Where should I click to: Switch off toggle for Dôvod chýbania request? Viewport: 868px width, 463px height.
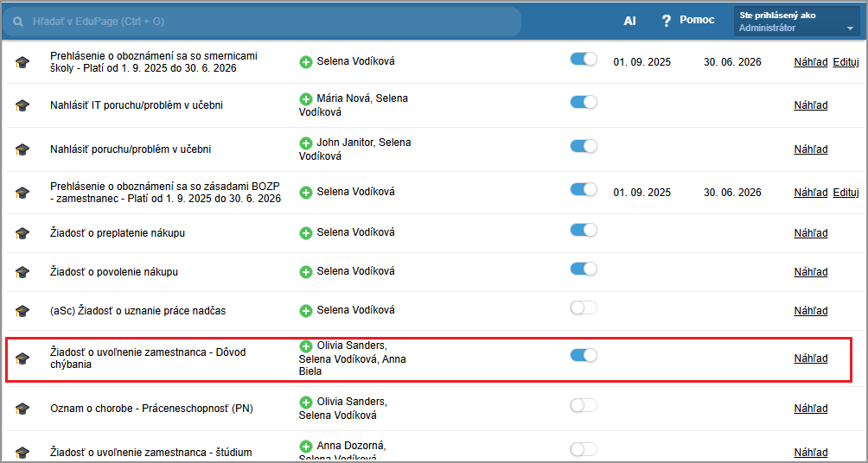tap(584, 355)
